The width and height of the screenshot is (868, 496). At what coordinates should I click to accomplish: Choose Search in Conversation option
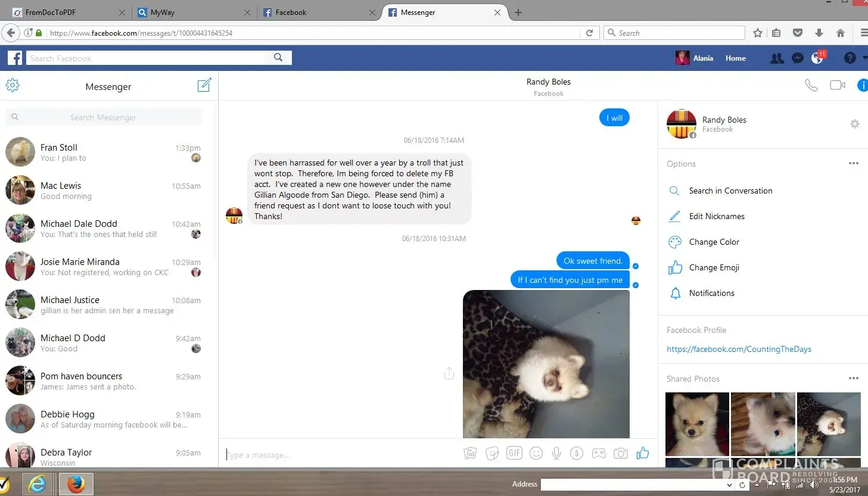click(730, 191)
